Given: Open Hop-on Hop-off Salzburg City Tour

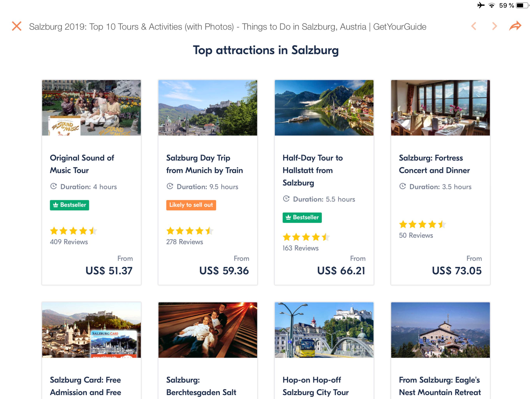Looking at the screenshot, I should pos(315,386).
